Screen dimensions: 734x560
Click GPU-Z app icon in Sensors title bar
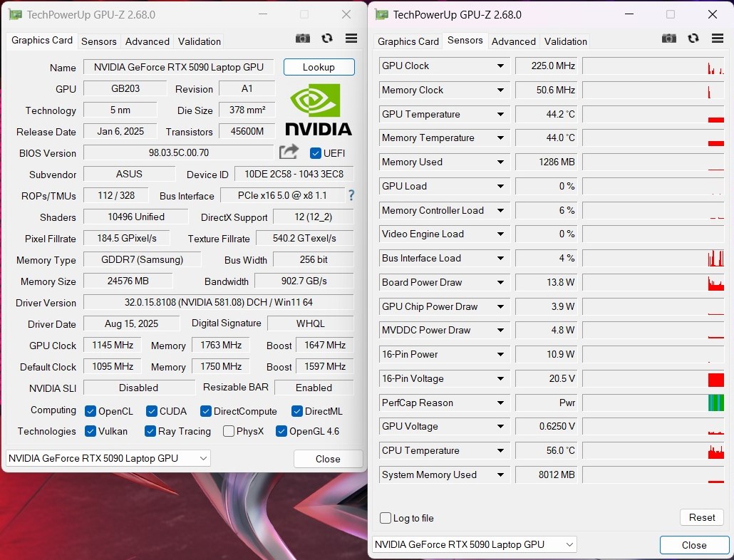point(381,14)
